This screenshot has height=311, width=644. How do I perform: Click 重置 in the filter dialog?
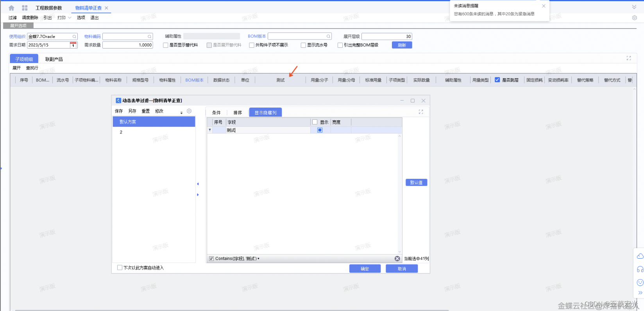tap(145, 111)
